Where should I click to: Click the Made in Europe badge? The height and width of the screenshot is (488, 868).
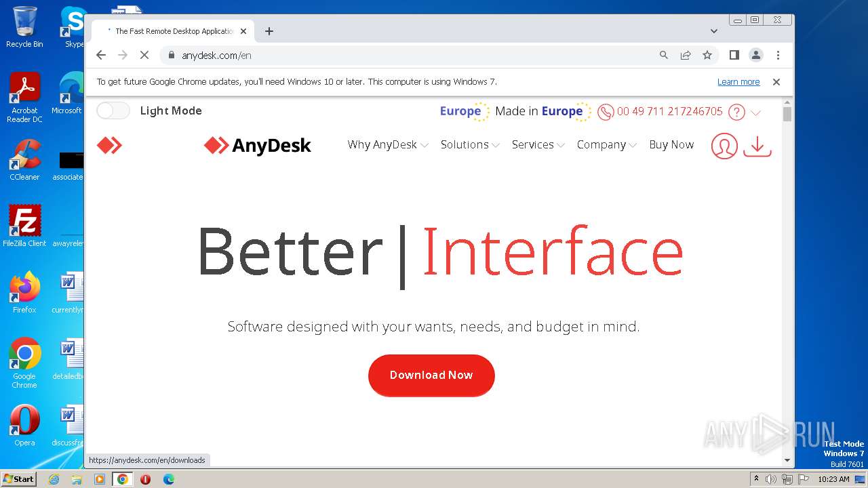pyautogui.click(x=543, y=111)
